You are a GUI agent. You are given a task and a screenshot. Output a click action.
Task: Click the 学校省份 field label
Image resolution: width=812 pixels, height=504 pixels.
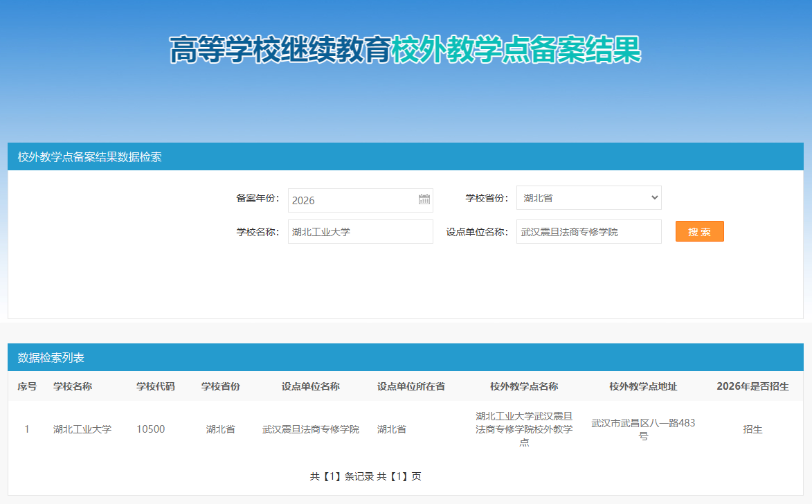click(487, 199)
